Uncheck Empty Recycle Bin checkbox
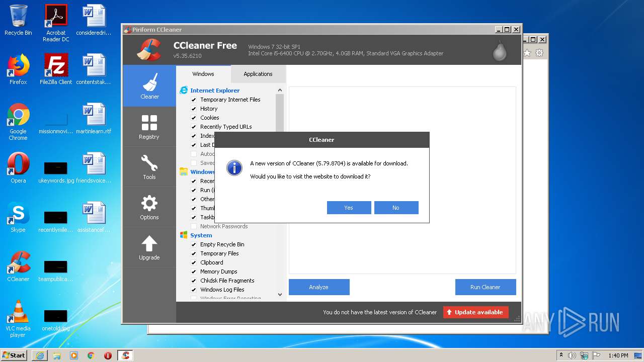 coord(194,244)
